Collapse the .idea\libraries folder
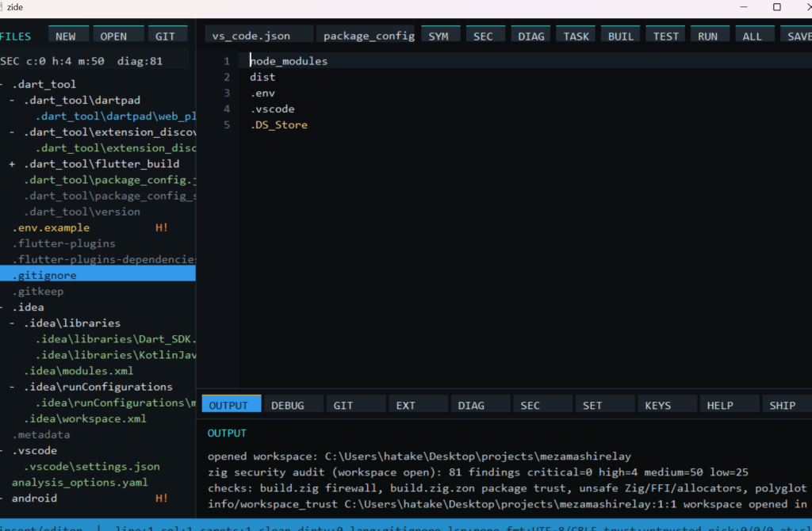The height and width of the screenshot is (531, 812). pos(12,323)
